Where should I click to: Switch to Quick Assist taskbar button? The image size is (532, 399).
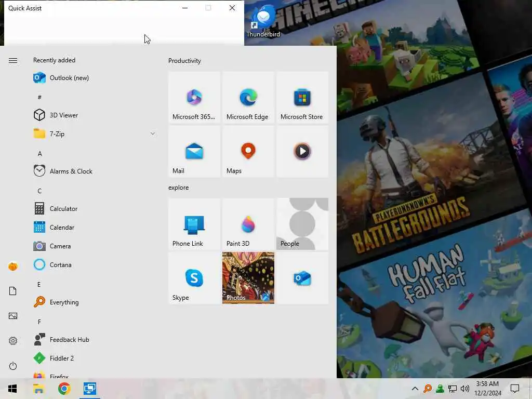click(90, 389)
